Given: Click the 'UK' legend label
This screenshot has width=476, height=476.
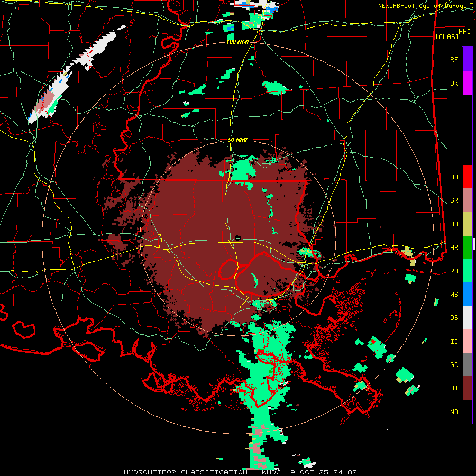Looking at the screenshot, I should tap(454, 83).
